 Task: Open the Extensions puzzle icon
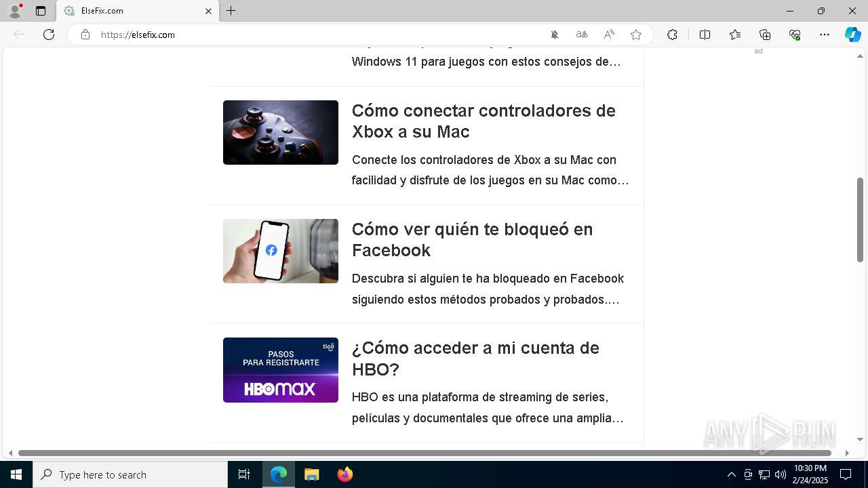coord(672,35)
